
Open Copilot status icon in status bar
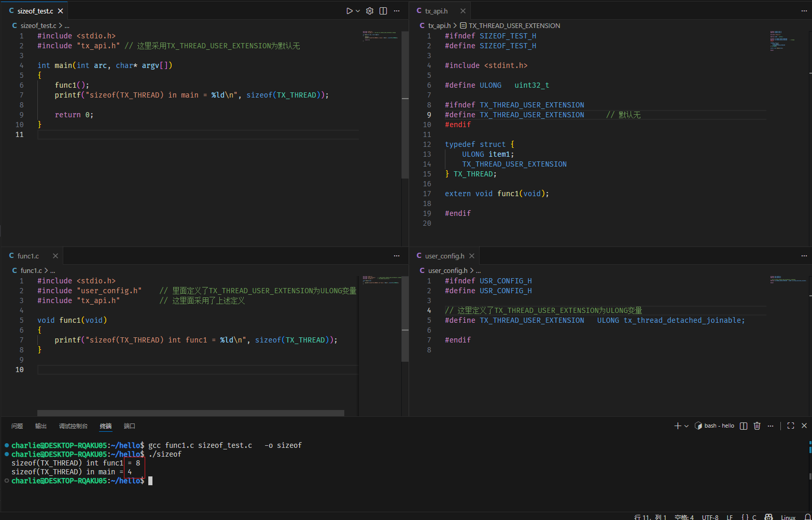point(768,517)
